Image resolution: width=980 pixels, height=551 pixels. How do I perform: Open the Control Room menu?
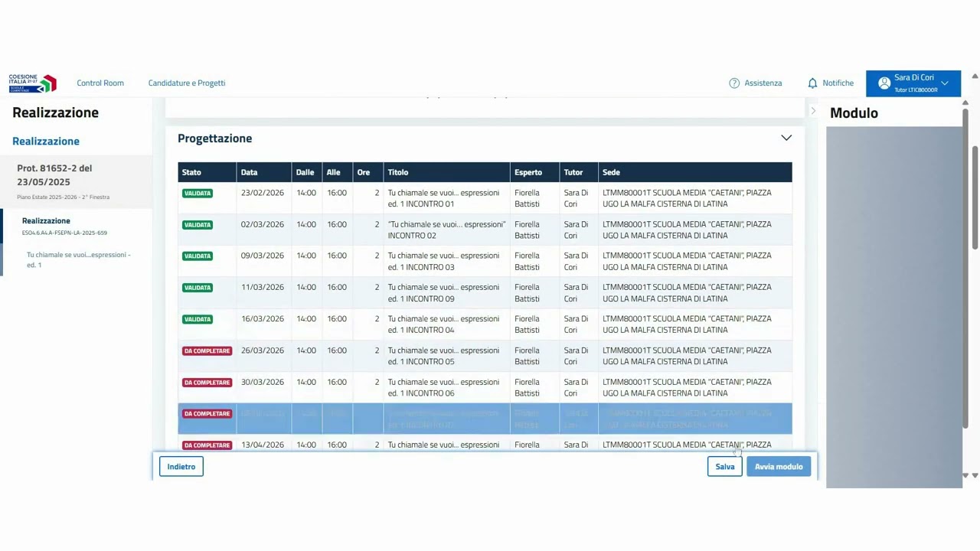pos(100,83)
